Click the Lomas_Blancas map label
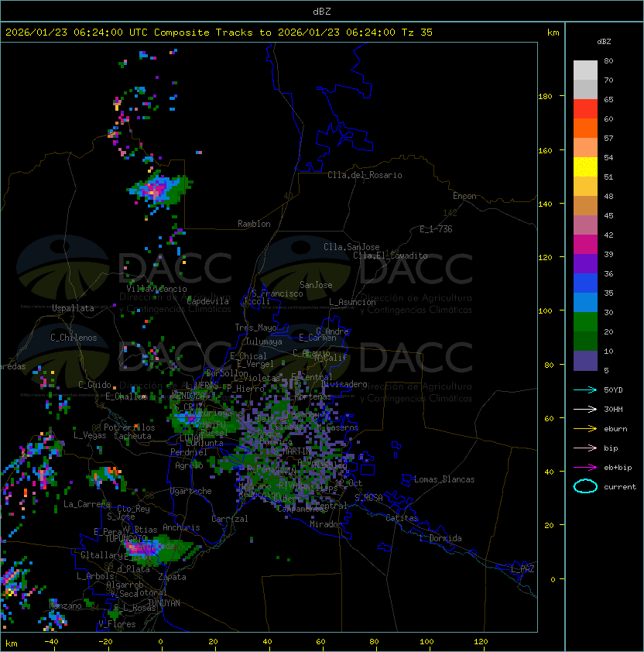 (x=444, y=479)
